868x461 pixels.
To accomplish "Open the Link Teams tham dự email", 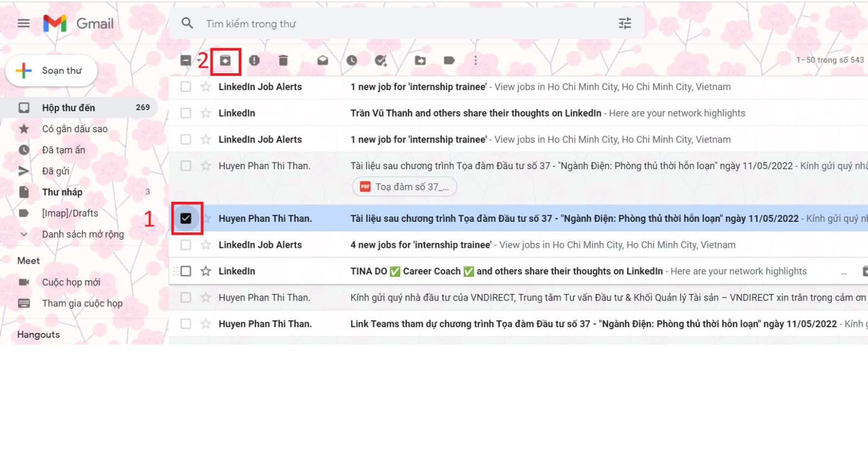I will (x=518, y=324).
